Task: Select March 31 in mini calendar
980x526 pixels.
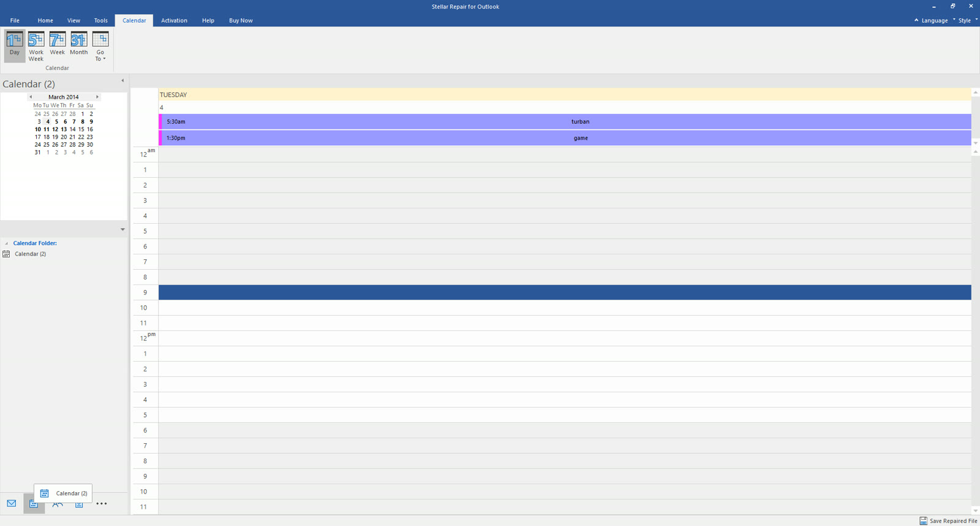Action: coord(37,153)
